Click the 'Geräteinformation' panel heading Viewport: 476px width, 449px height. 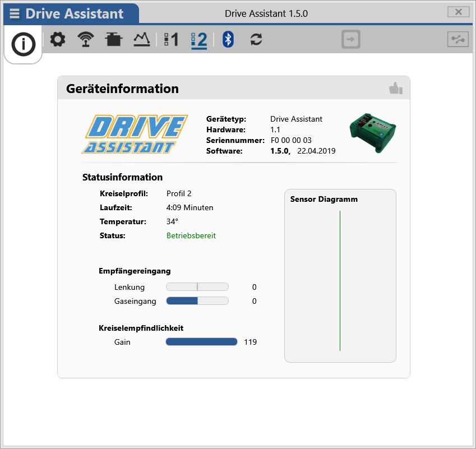122,89
